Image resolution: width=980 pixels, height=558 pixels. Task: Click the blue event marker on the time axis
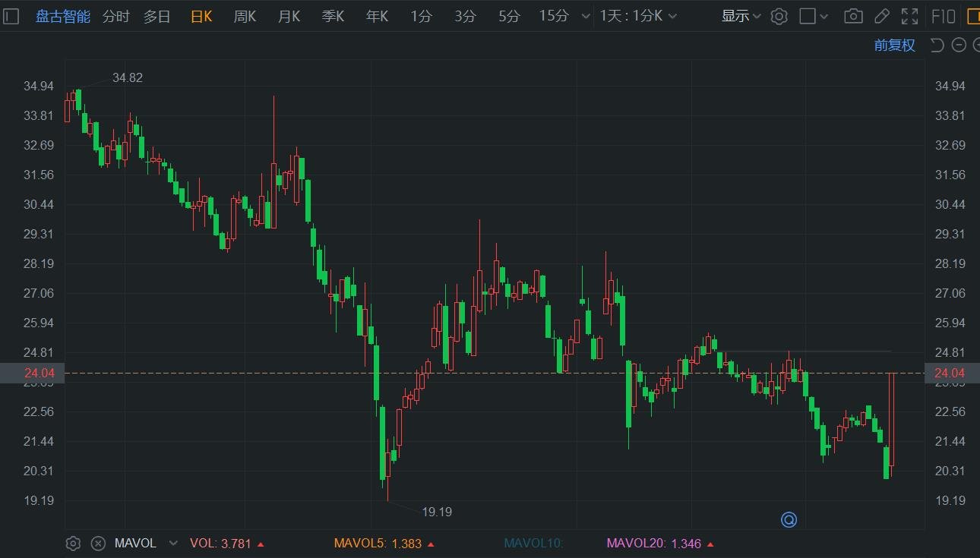click(789, 520)
